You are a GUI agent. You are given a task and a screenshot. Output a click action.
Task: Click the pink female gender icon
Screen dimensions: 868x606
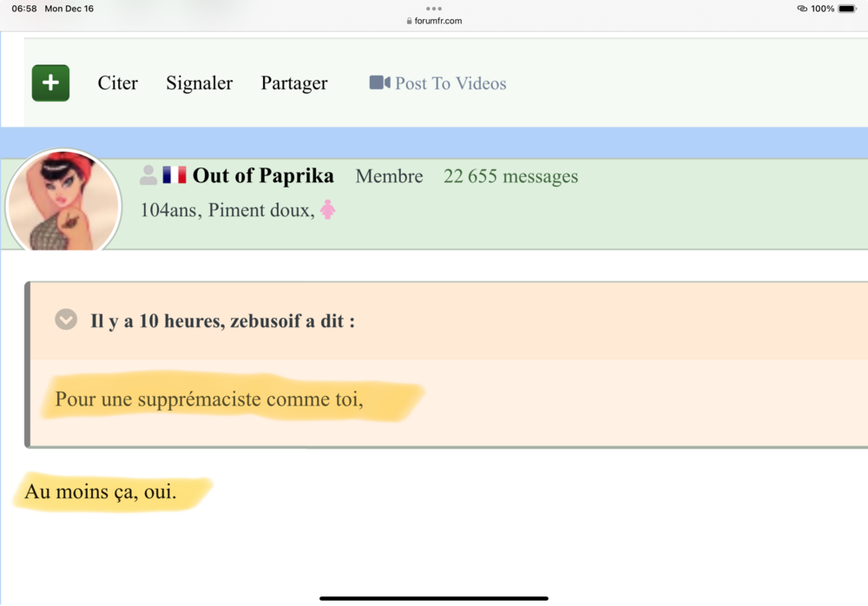(327, 209)
